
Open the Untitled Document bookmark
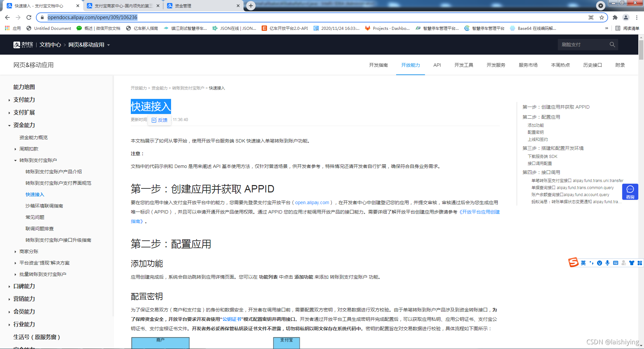49,28
